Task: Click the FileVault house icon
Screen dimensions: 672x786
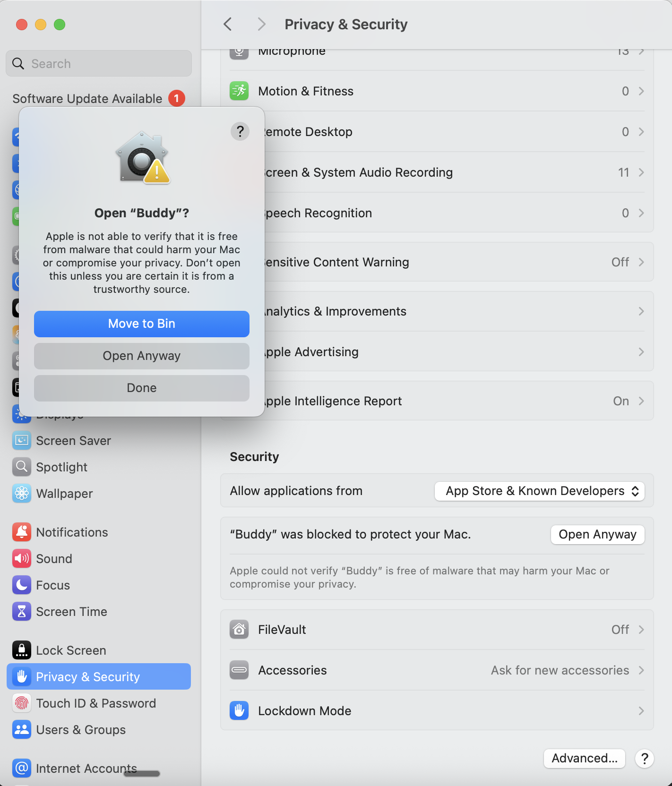Action: click(239, 629)
